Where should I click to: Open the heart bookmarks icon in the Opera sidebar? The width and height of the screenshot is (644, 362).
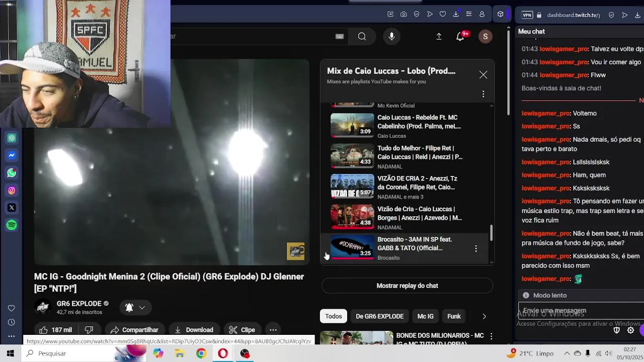(11, 308)
